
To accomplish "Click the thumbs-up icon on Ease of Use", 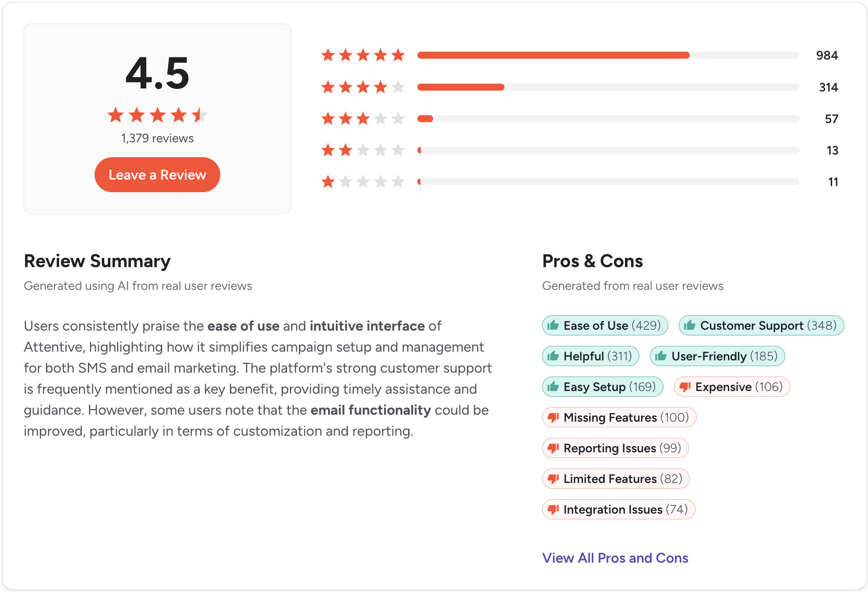I will point(554,325).
